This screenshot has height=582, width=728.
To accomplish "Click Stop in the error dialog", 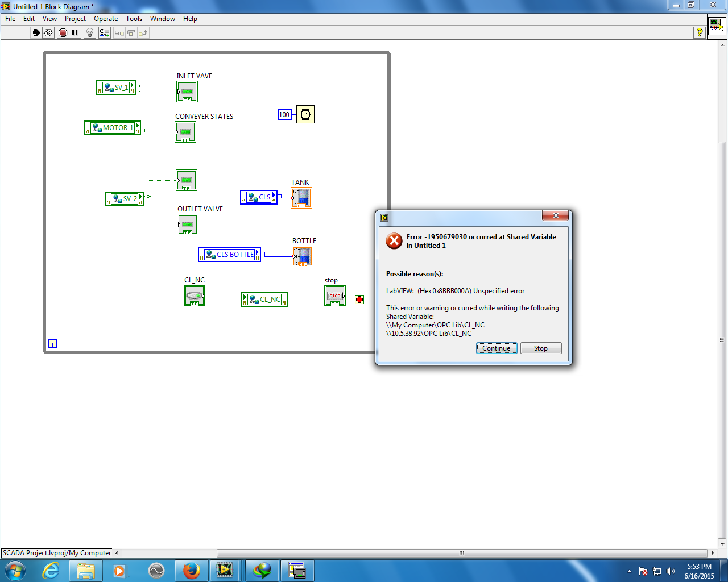I will click(x=541, y=348).
